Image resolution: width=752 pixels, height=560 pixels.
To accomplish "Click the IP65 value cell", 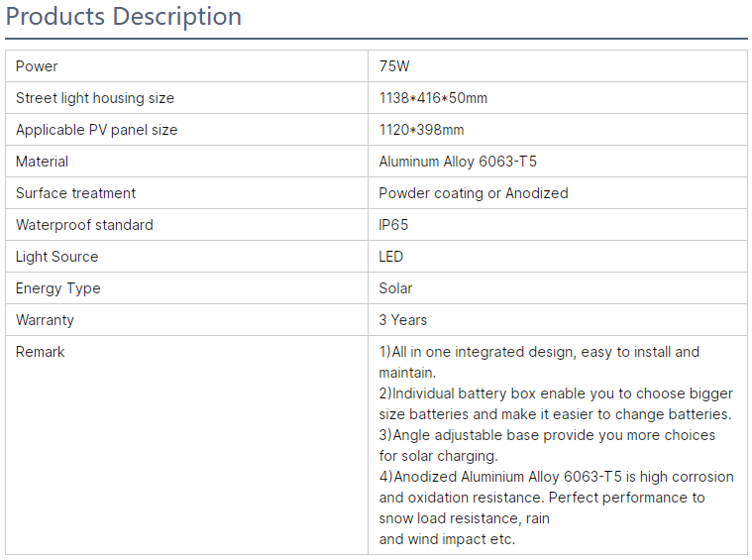I will [393, 225].
